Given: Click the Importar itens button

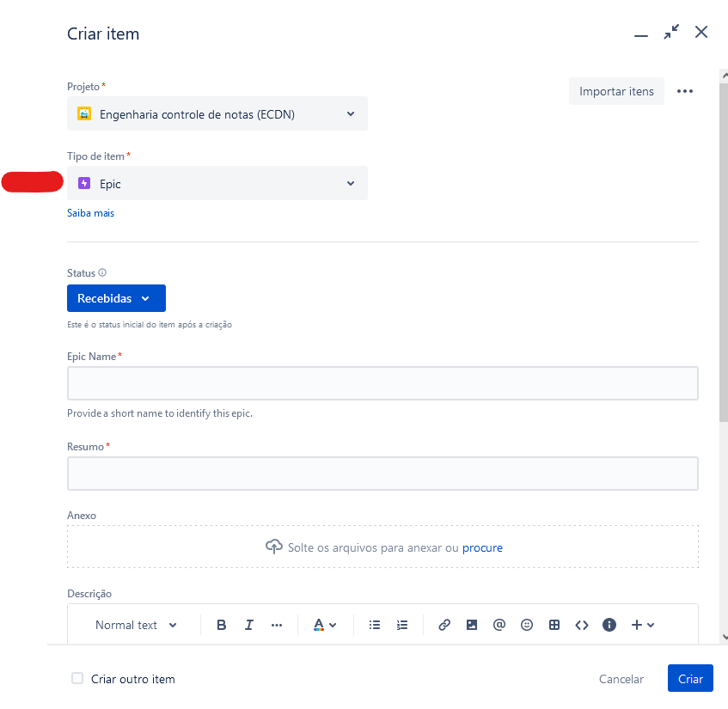Looking at the screenshot, I should (x=616, y=91).
